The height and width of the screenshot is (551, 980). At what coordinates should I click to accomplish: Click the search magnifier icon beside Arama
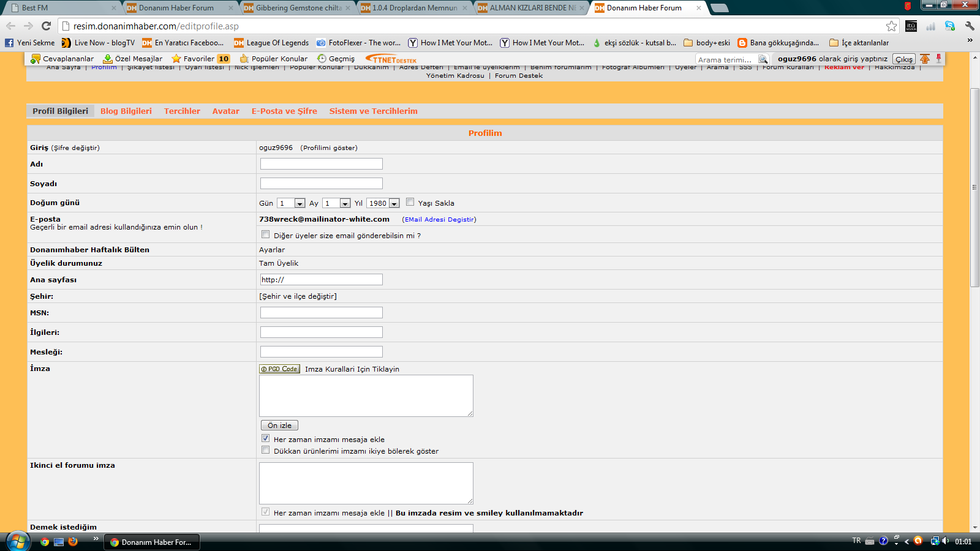point(763,59)
